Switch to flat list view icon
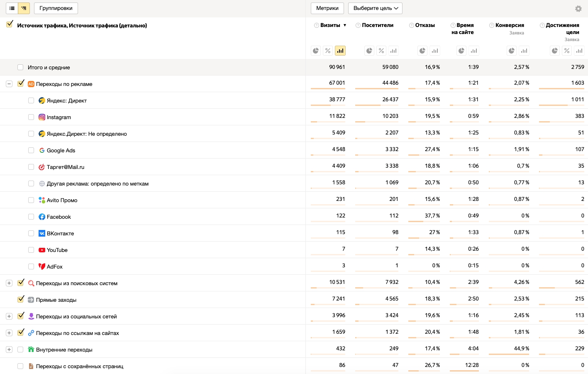Screen dimensions: 588x374 point(12,8)
